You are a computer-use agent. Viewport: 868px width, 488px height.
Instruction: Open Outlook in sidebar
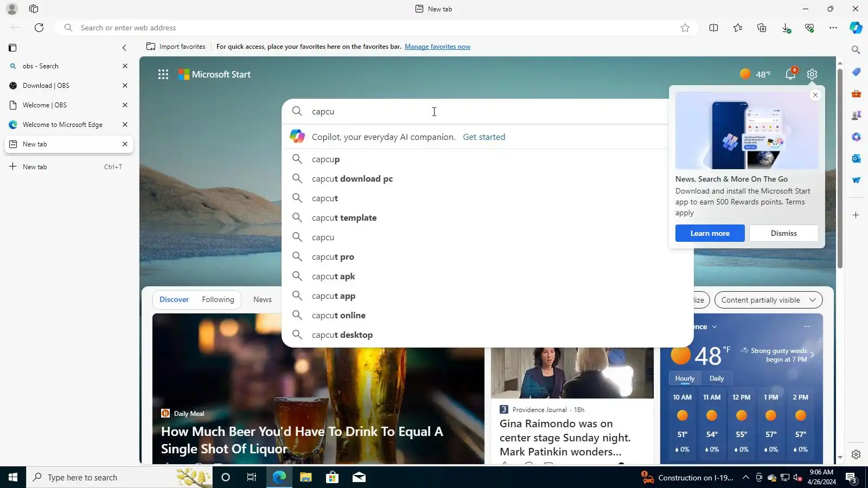[856, 158]
